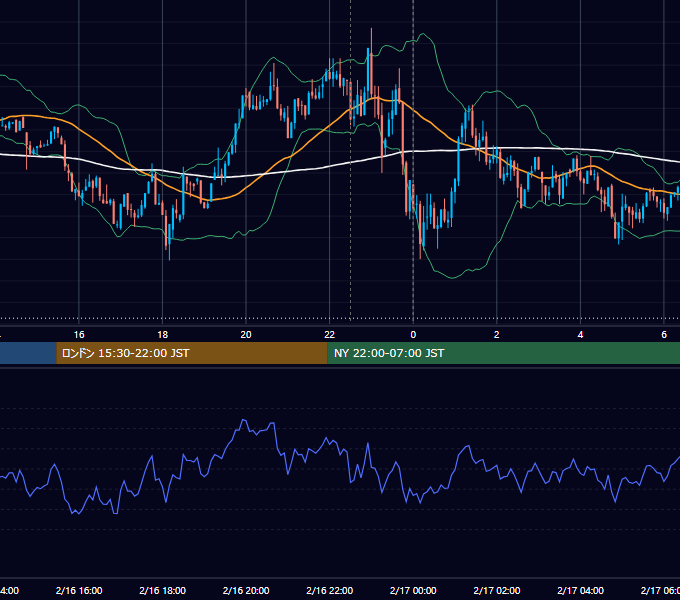
Task: Click the 18 hour axis label
Action: 162,335
